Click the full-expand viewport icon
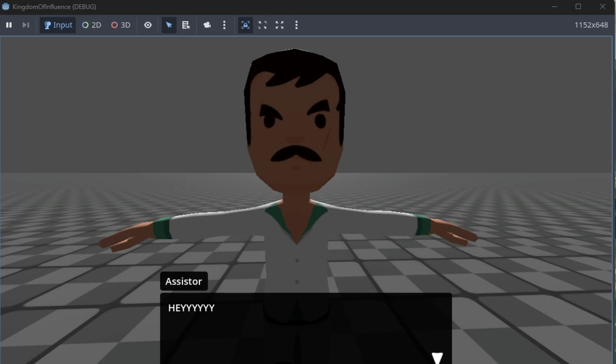 [x=279, y=25]
